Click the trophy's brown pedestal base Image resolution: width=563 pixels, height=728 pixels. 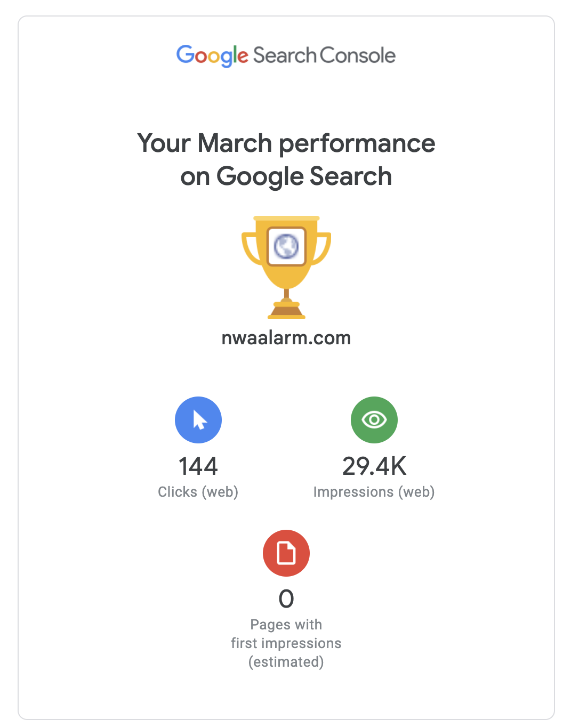point(286,310)
